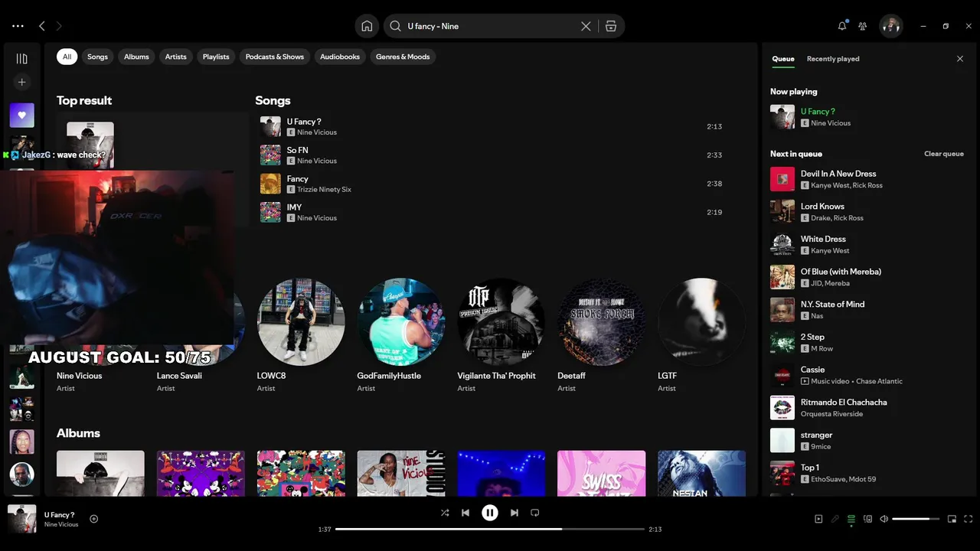The image size is (980, 551).
Task: Open the Songs section heading
Action: pos(273,100)
